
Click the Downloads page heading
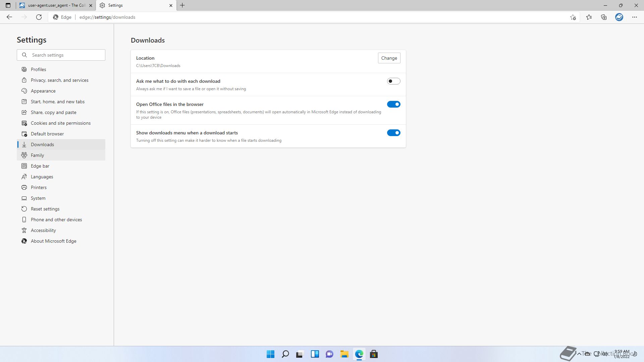click(148, 40)
